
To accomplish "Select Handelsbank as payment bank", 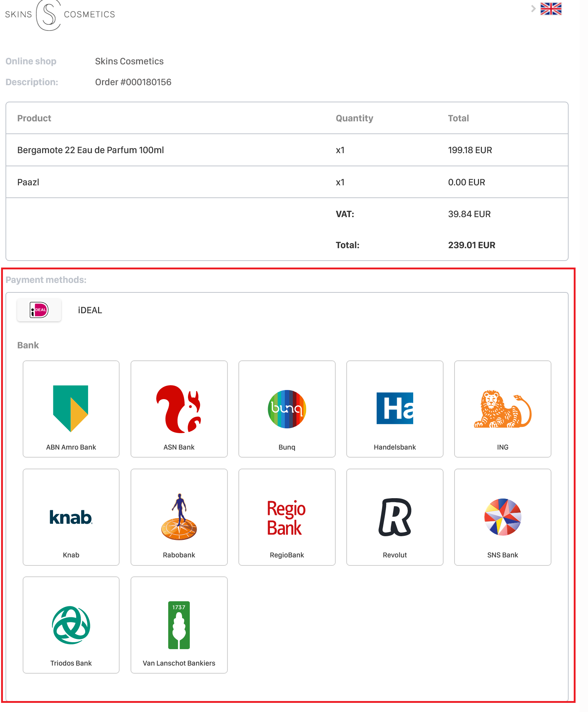I will click(395, 409).
